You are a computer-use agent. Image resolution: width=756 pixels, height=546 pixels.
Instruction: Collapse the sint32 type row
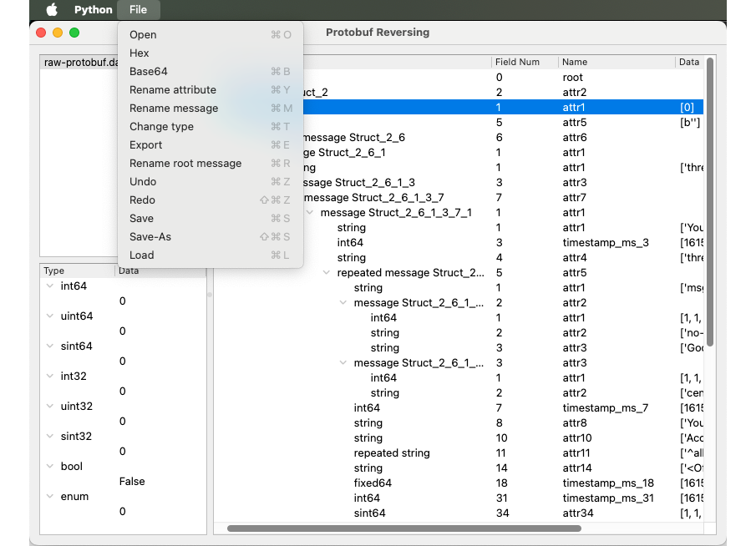tap(49, 436)
